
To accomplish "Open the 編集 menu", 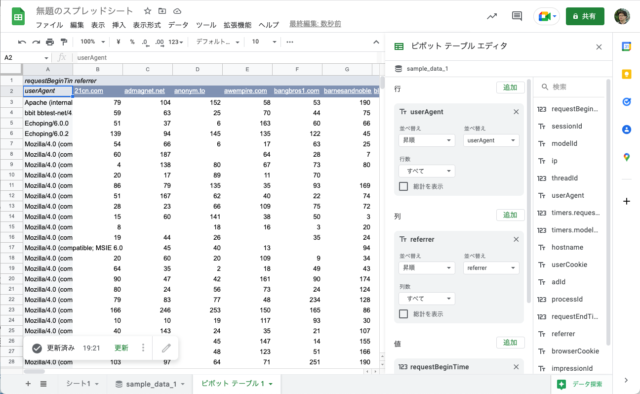I will tap(77, 25).
